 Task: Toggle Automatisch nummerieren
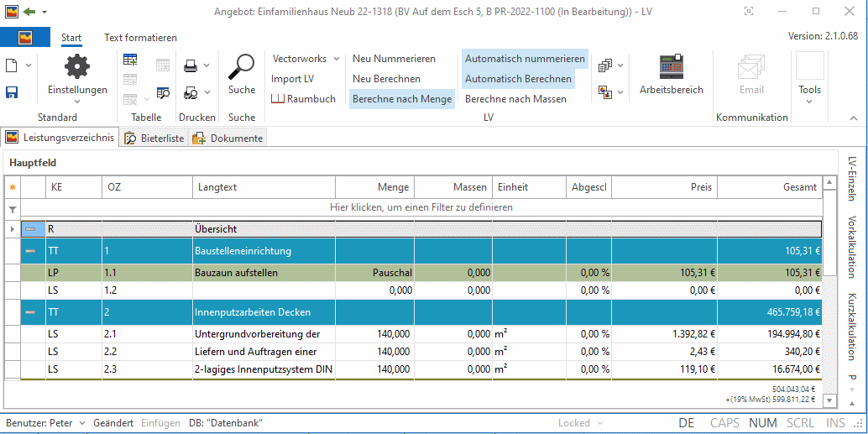[525, 59]
